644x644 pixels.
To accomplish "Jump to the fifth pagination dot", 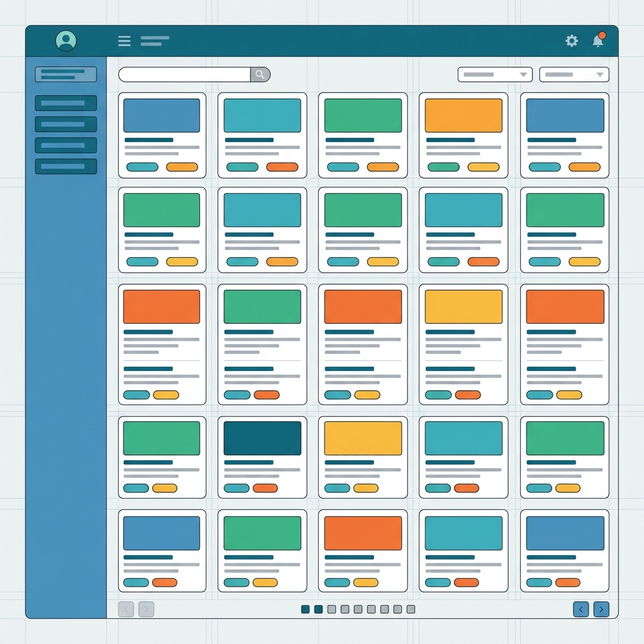I will [358, 609].
